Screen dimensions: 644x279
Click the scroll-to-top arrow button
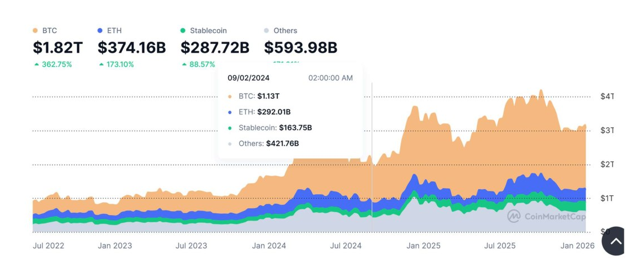613,241
